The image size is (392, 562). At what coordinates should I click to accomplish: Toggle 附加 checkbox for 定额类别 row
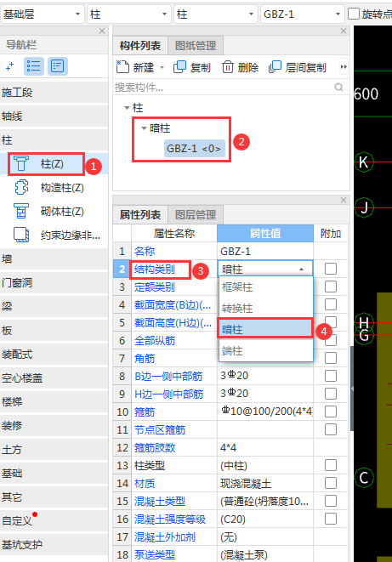click(x=331, y=287)
